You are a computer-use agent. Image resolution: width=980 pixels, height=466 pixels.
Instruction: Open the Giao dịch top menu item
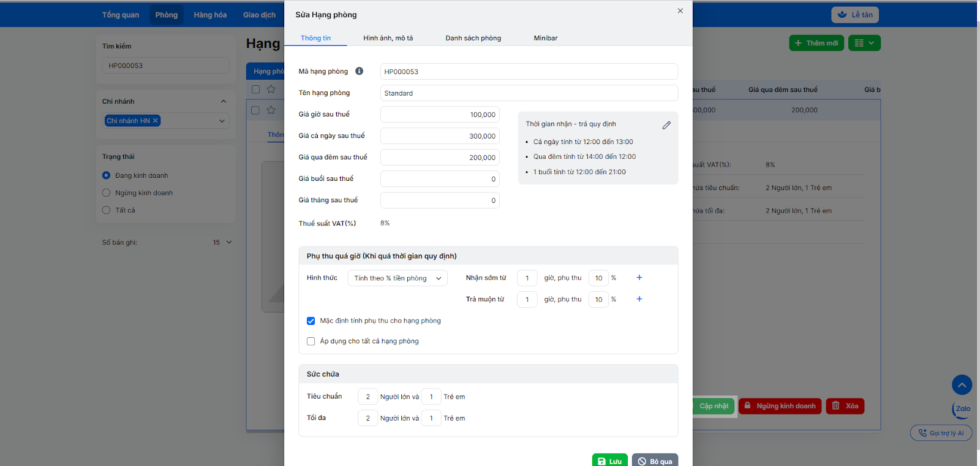[259, 15]
